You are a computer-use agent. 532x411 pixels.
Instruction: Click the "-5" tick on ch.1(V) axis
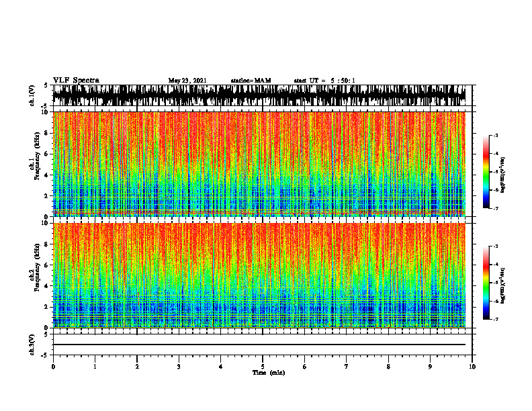pos(44,106)
